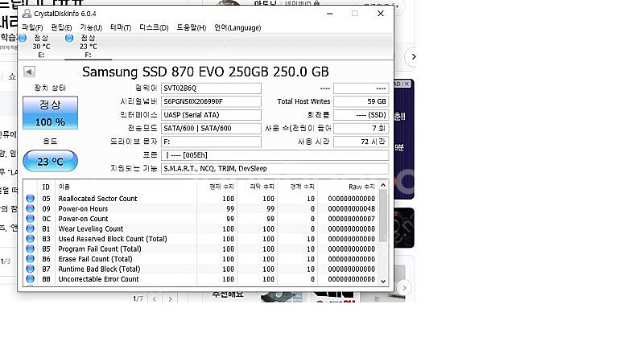Click the drive letter F: field
The height and width of the screenshot is (362, 644).
(211, 142)
